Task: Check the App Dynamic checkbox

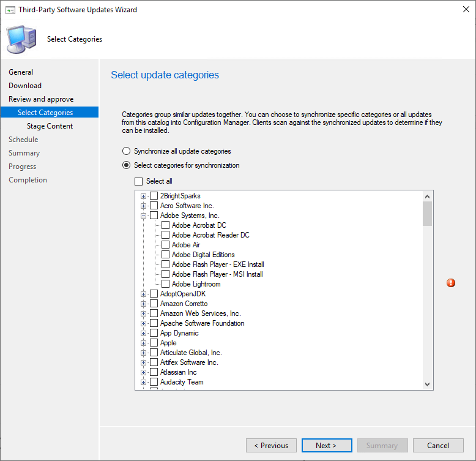Action: pyautogui.click(x=154, y=333)
